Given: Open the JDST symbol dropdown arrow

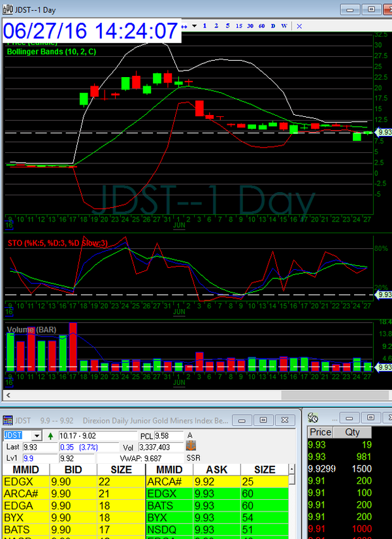Looking at the screenshot, I should [37, 436].
